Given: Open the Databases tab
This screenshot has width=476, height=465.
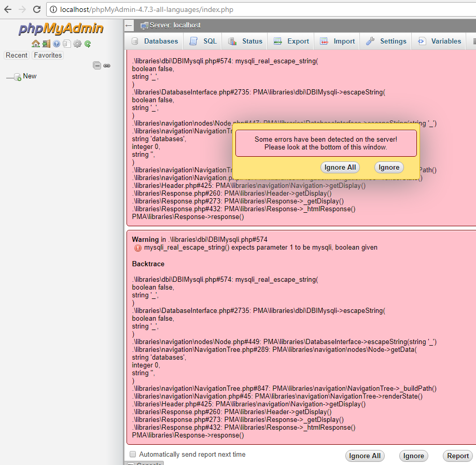Looking at the screenshot, I should (x=155, y=42).
